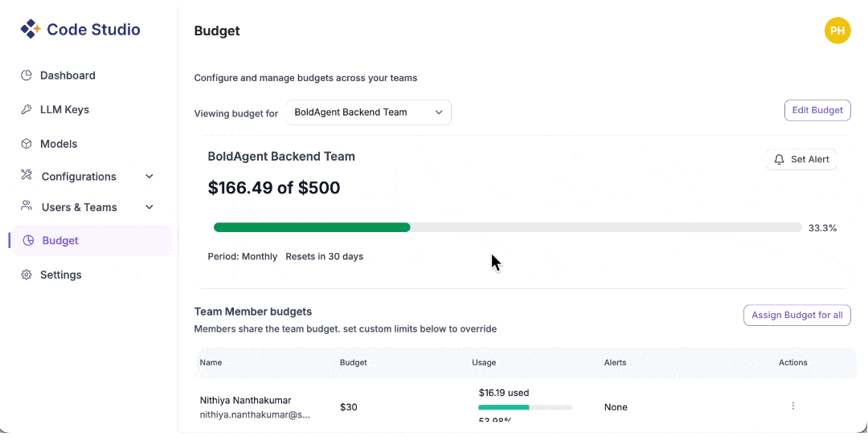This screenshot has height=440, width=868.
Task: Click the Name column header
Action: point(211,363)
